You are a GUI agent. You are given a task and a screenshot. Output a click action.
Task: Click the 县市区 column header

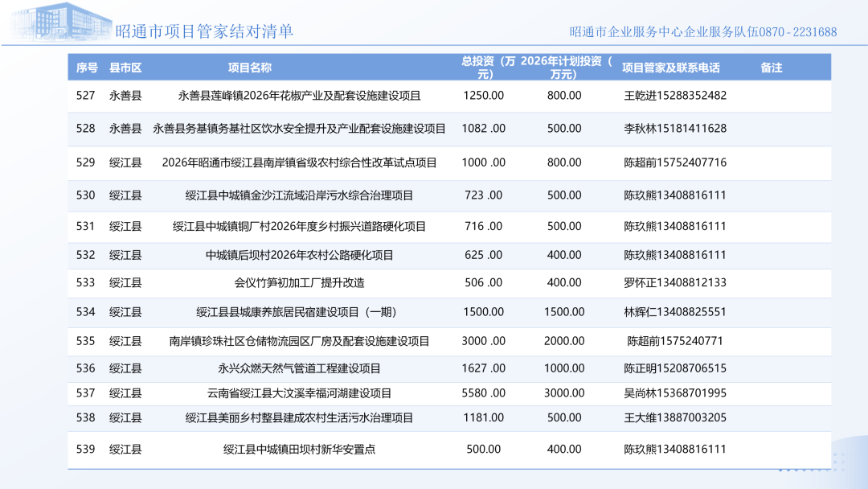(x=125, y=68)
